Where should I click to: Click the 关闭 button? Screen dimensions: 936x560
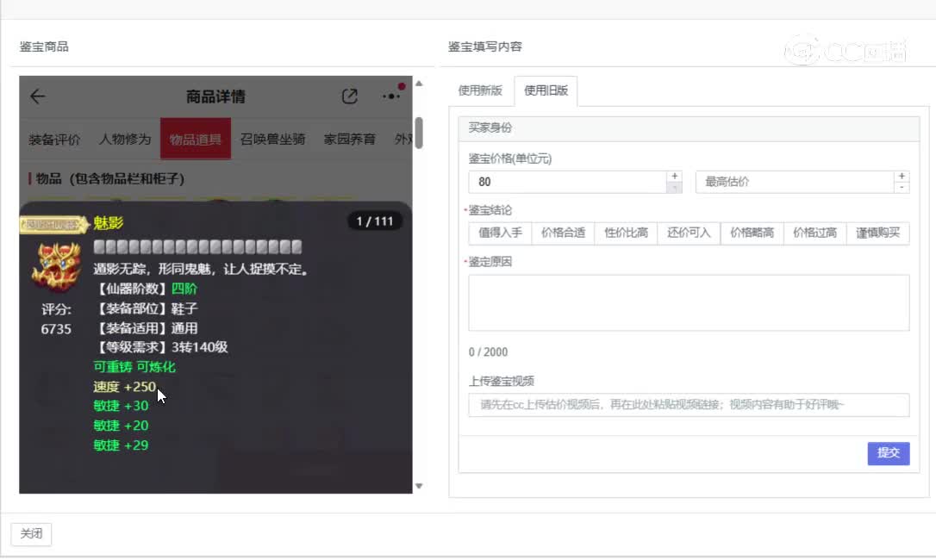pos(31,534)
